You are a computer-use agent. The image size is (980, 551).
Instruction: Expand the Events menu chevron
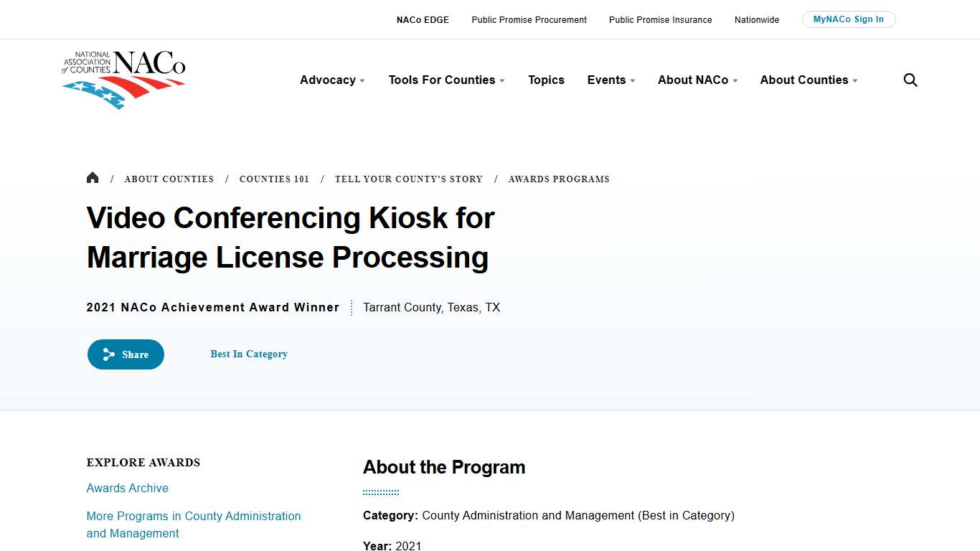click(632, 80)
